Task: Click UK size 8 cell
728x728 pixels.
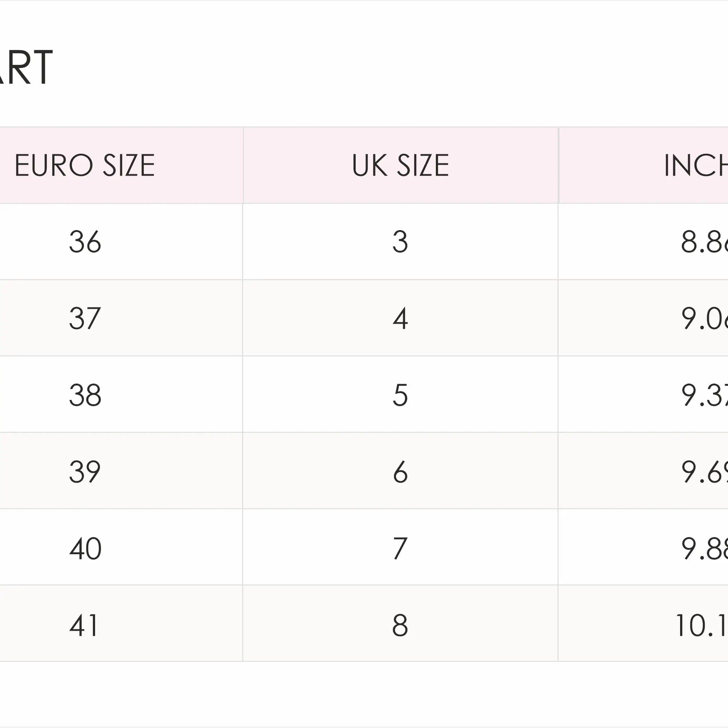Action: click(401, 624)
